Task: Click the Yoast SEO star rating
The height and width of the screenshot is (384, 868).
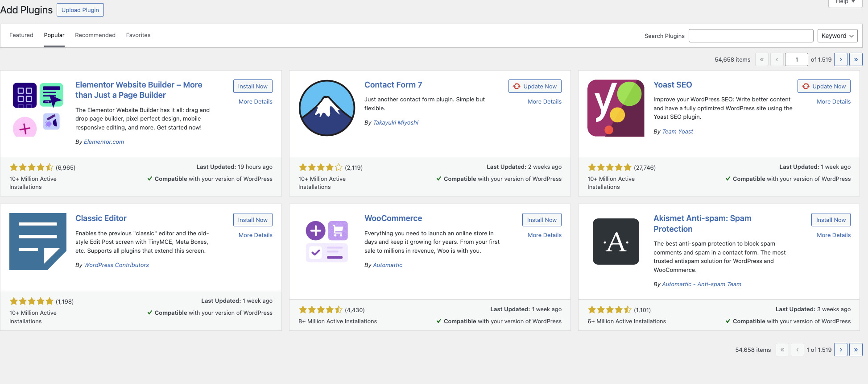Action: [x=610, y=167]
